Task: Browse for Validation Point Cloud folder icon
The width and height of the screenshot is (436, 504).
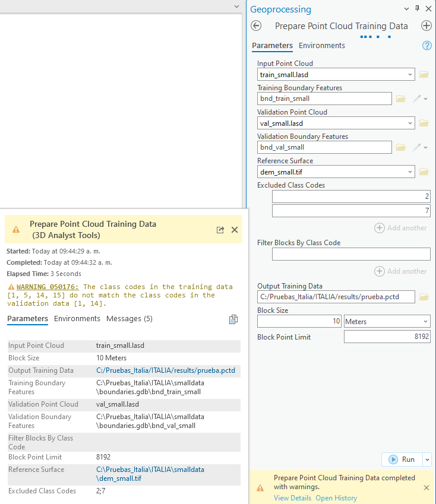Action: [x=424, y=123]
